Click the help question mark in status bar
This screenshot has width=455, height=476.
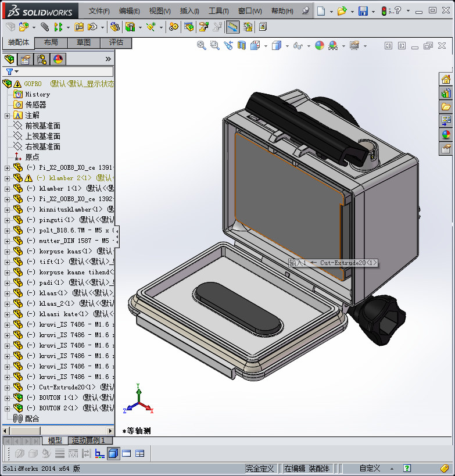click(x=407, y=468)
